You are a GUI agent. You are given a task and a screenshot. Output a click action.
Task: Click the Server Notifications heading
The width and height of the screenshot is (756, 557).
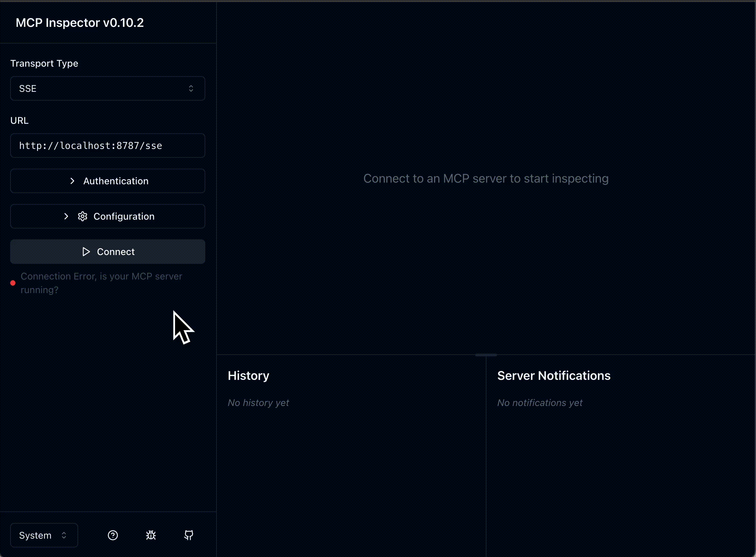pos(554,376)
